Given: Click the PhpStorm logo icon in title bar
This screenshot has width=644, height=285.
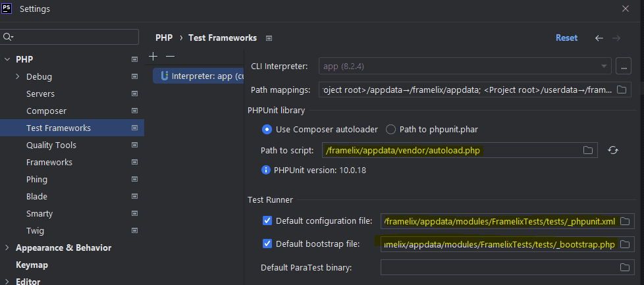Looking at the screenshot, I should point(7,8).
